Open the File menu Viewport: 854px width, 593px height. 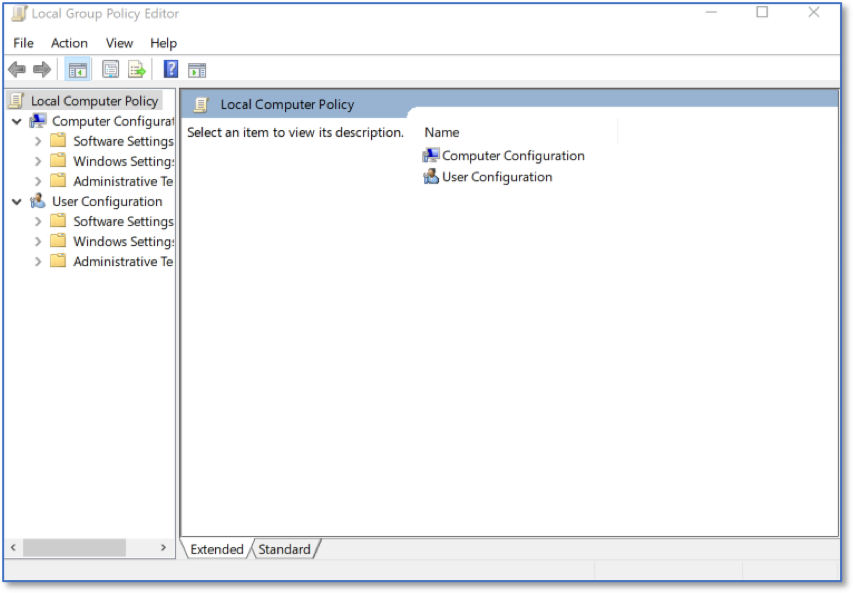click(23, 43)
